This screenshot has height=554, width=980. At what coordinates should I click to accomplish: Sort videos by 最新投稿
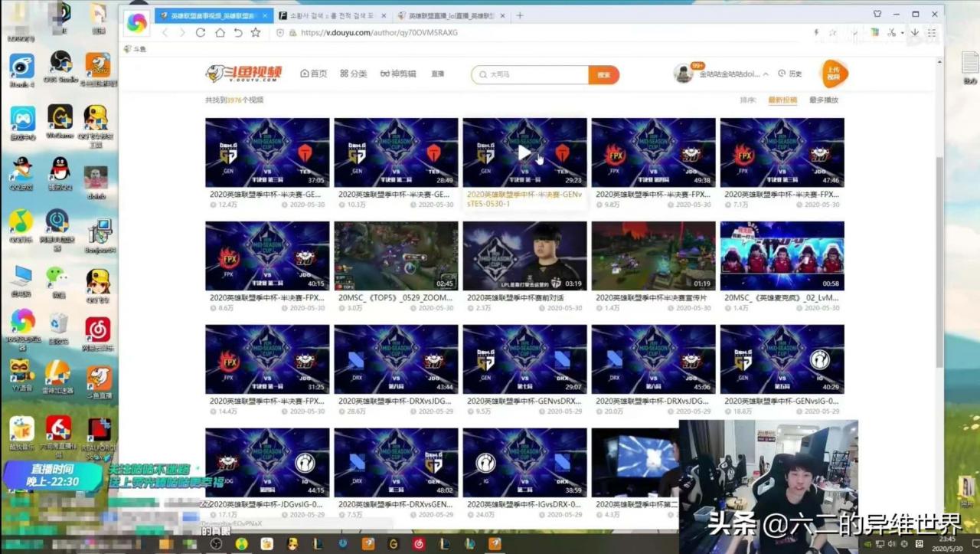point(782,100)
